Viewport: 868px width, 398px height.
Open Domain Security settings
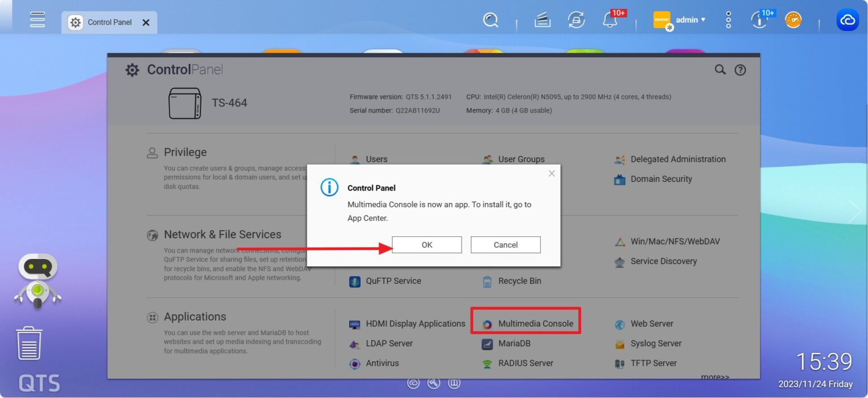click(661, 179)
